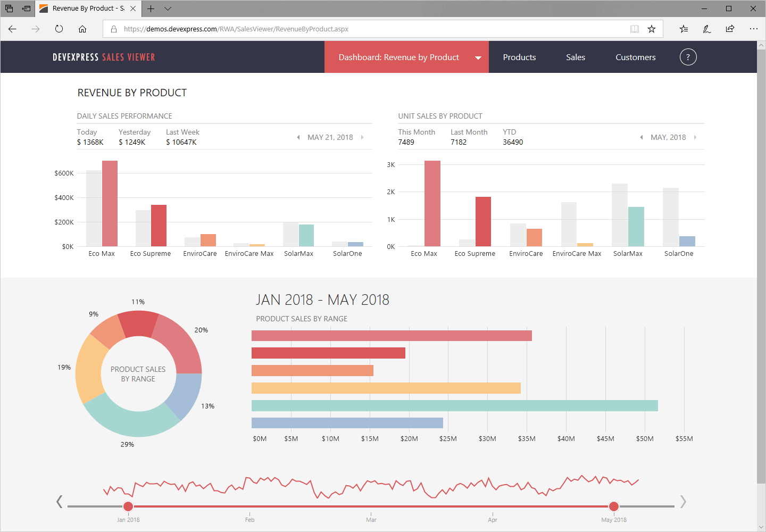
Task: Click the scrollbar down arrow
Action: click(761, 527)
